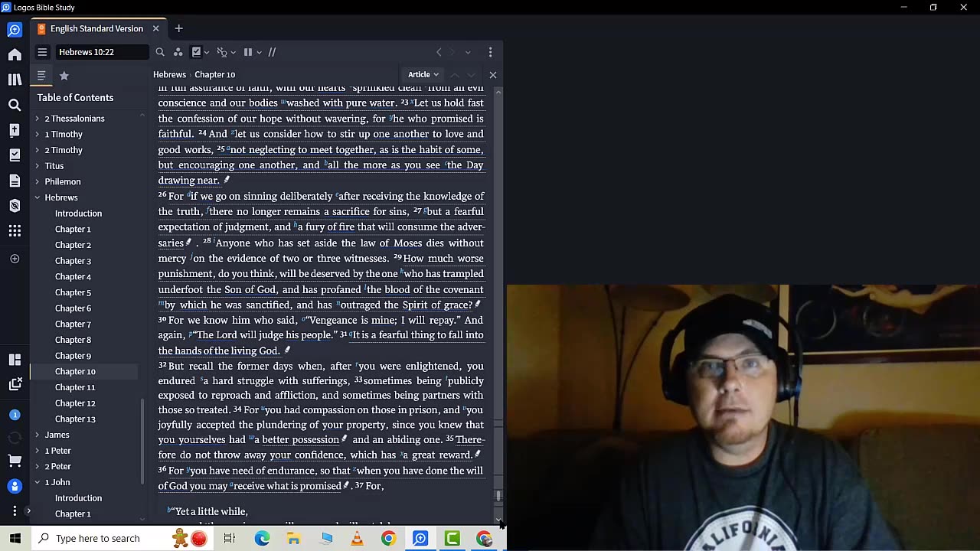
Task: Expand the Philemon tree node
Action: click(x=37, y=181)
